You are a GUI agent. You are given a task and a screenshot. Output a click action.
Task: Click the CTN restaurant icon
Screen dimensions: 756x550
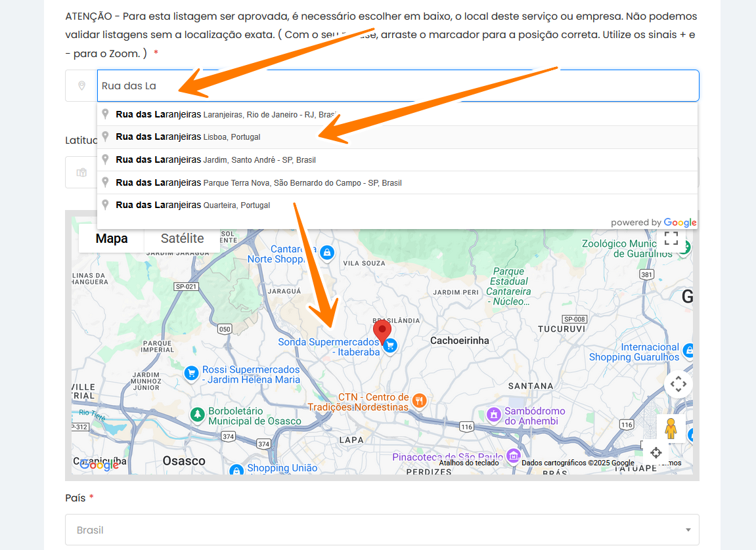(420, 400)
